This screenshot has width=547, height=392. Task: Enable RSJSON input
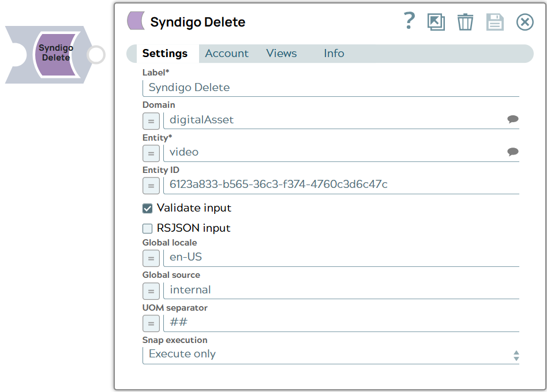point(147,228)
